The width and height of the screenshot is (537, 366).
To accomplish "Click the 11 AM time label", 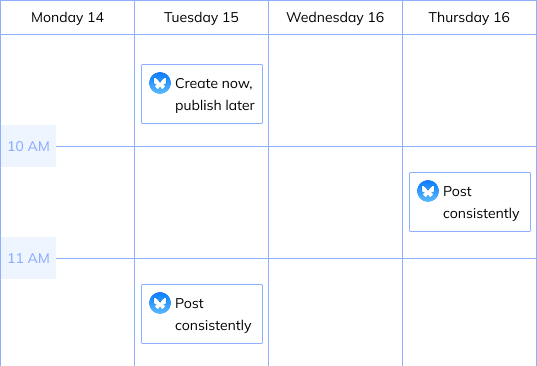I will click(29, 258).
